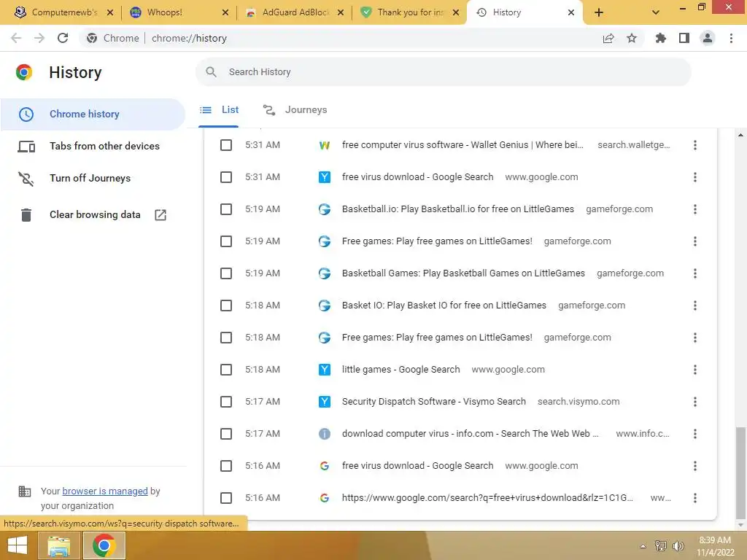Open the Extensions puzzle icon
747x560 pixels.
click(661, 38)
